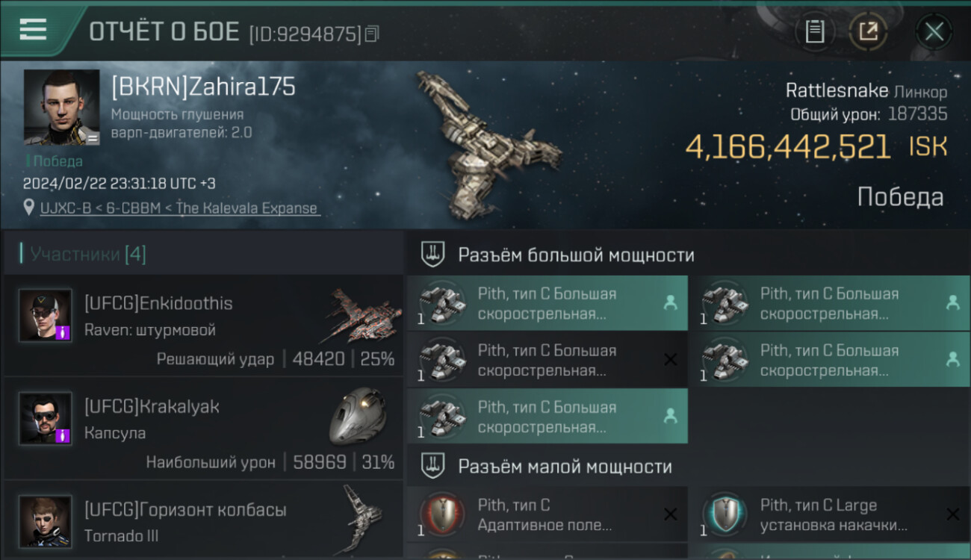Select the Адаптивное поле module icon
This screenshot has width=971, height=560.
(x=441, y=514)
